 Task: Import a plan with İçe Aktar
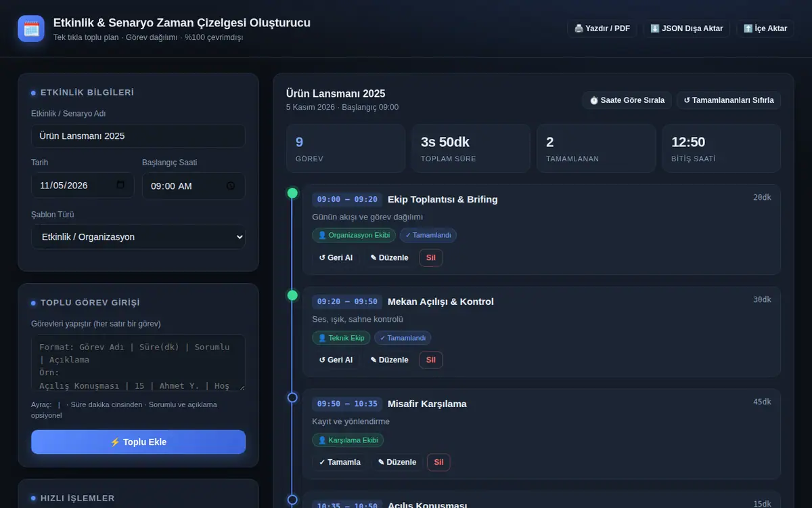tap(765, 28)
